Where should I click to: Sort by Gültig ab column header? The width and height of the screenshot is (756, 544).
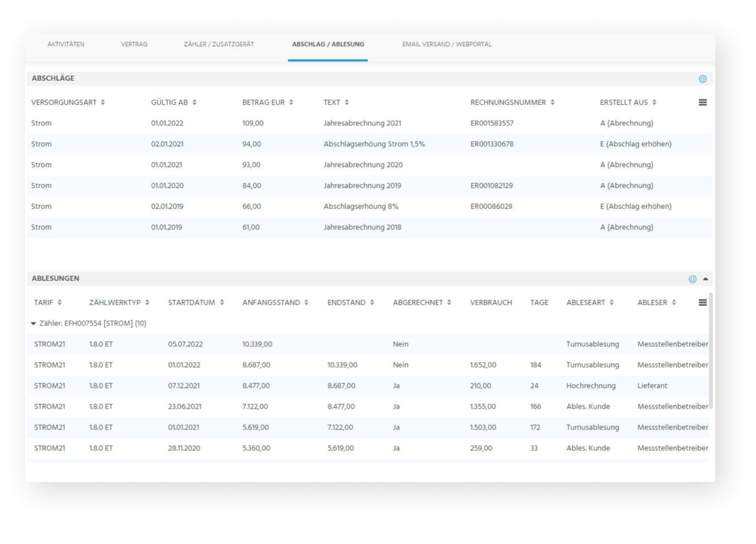pos(170,103)
